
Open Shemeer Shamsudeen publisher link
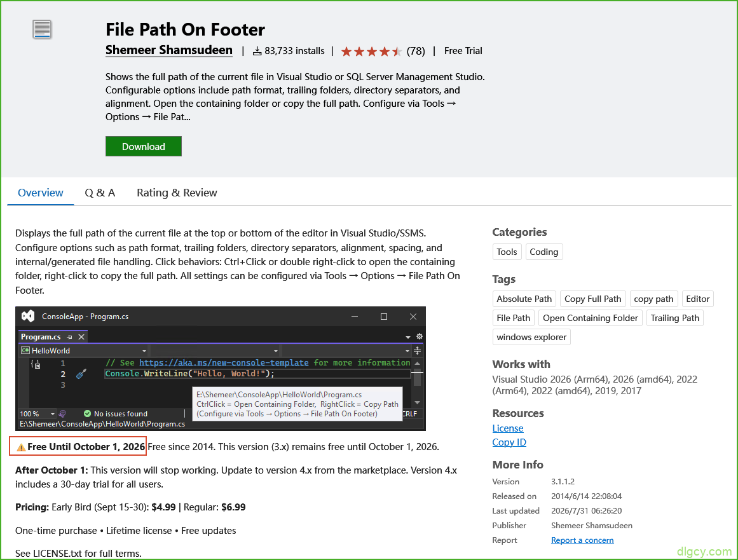[169, 50]
